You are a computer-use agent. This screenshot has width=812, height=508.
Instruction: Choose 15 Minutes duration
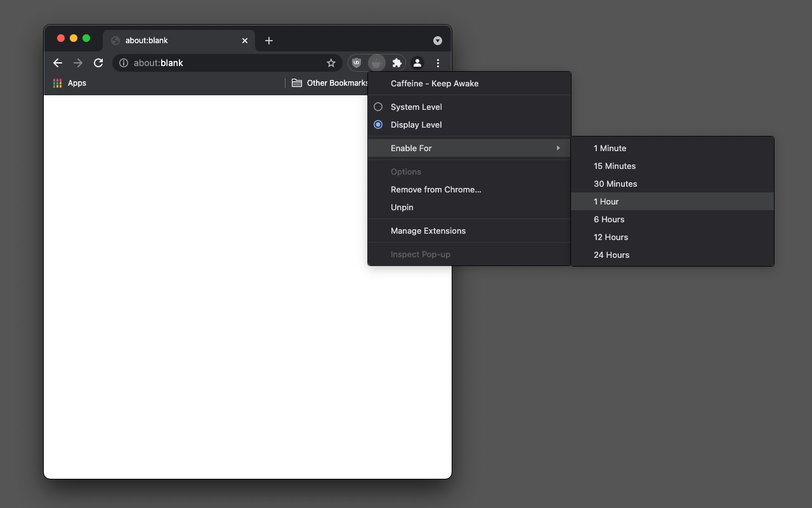click(x=672, y=166)
